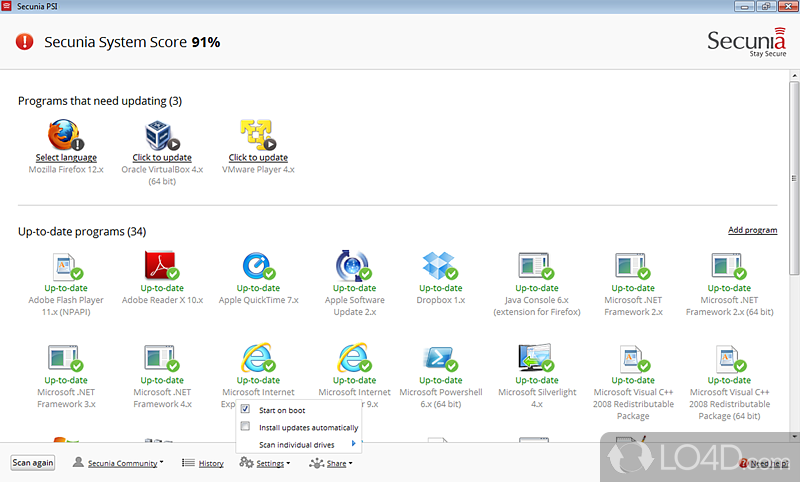Open the Apple Software Update icon
Viewport: 800px width, 482px height.
pos(353,265)
